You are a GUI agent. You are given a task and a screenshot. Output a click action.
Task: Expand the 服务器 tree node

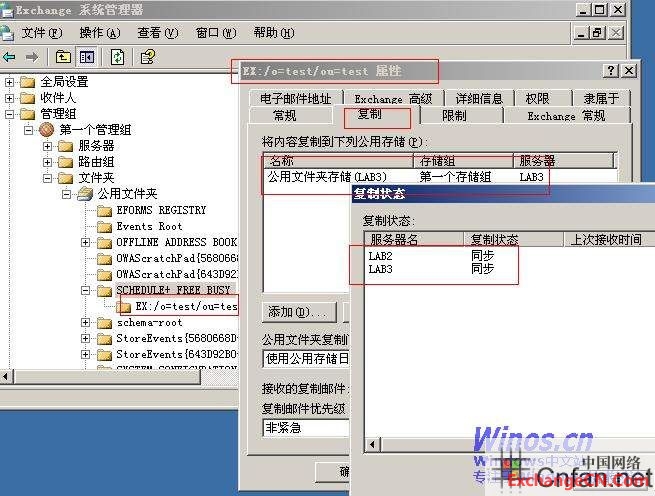click(x=48, y=146)
